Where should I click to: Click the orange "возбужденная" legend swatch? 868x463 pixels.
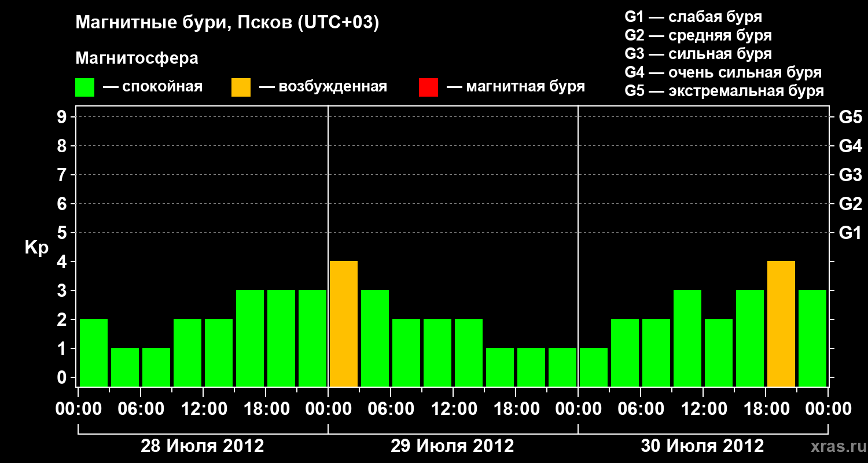(241, 87)
